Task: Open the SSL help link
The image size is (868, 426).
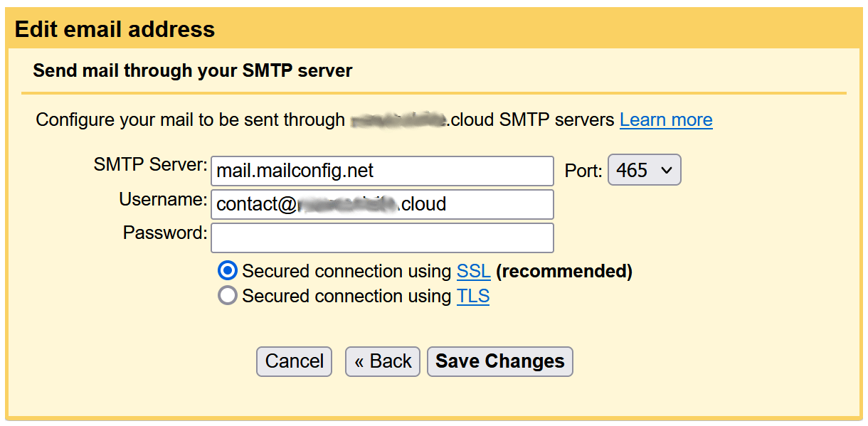Action: pyautogui.click(x=474, y=271)
